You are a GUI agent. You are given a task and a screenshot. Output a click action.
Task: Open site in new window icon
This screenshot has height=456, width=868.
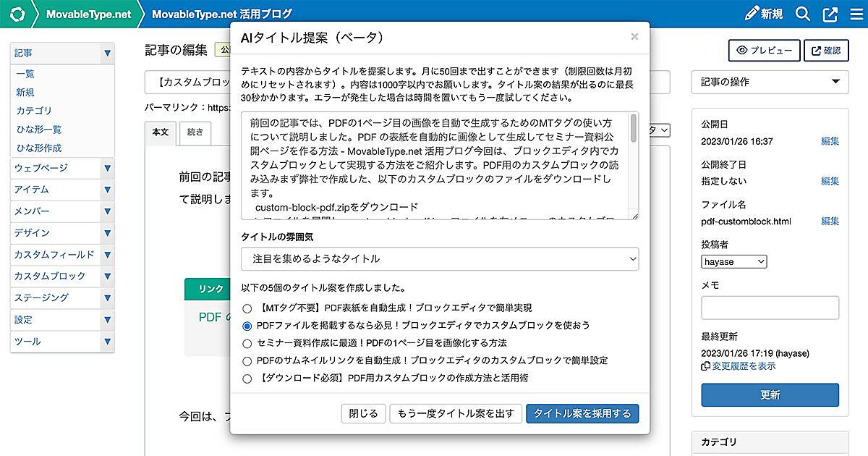(x=830, y=14)
